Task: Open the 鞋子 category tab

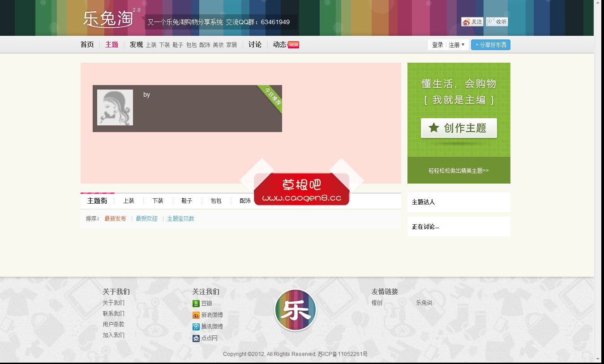Action: 187,201
